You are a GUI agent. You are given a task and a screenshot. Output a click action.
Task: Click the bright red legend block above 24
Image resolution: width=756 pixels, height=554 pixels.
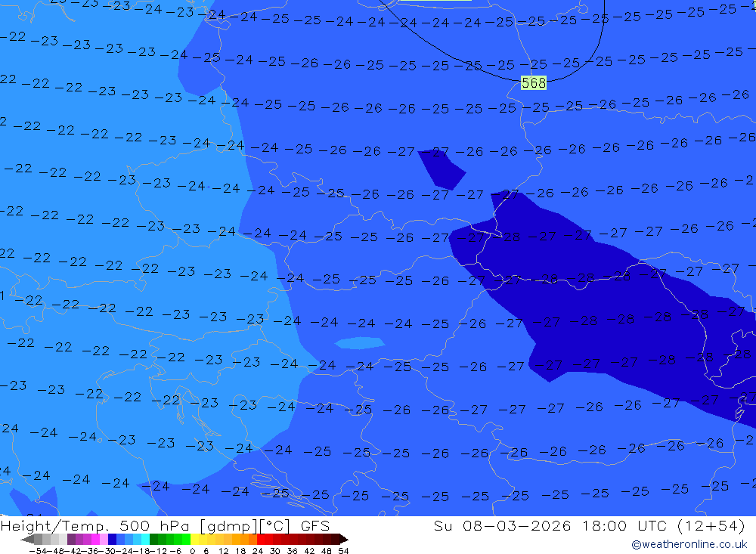pyautogui.click(x=261, y=539)
